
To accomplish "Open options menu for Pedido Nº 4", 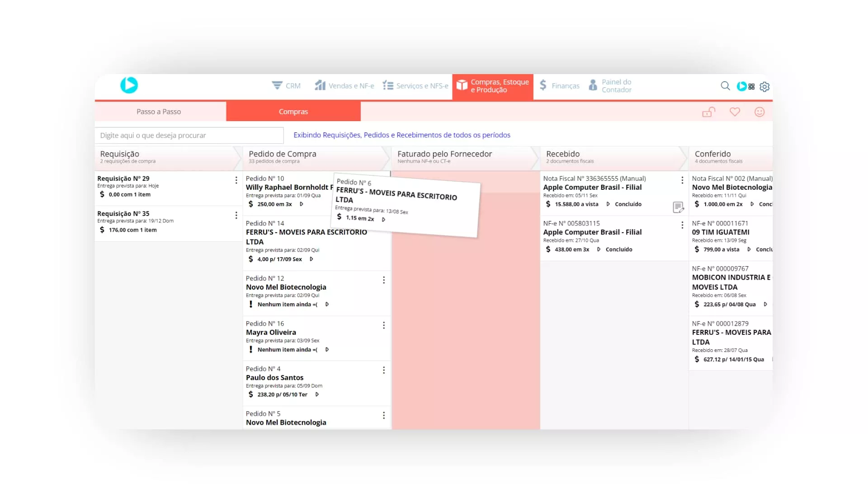I will click(384, 371).
